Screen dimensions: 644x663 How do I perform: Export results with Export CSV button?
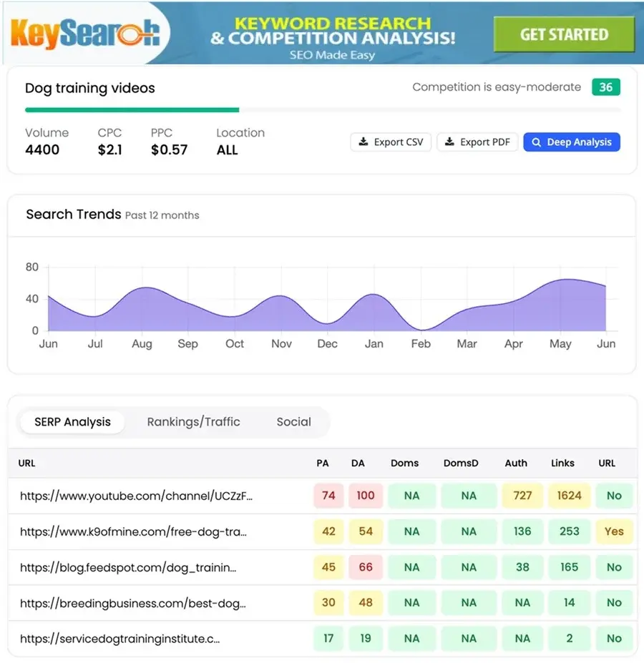[391, 142]
